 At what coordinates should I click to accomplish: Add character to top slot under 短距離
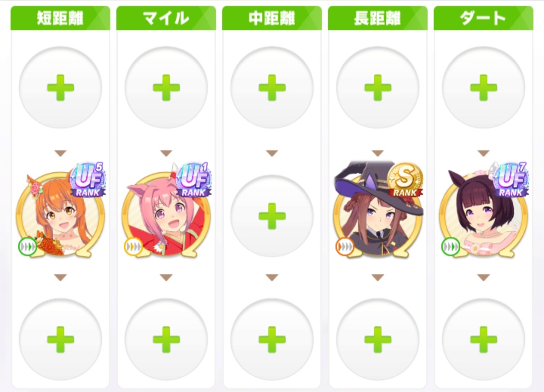tap(60, 88)
